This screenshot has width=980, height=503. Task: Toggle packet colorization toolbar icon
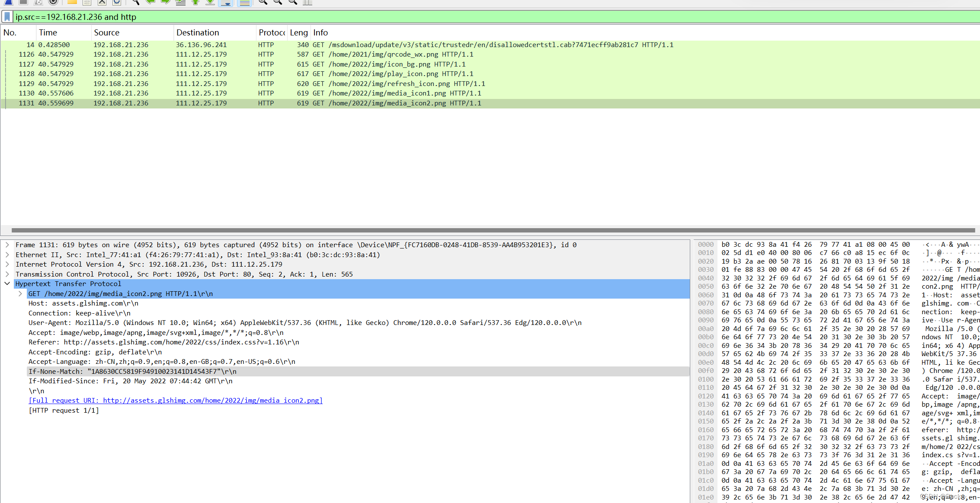click(x=244, y=3)
